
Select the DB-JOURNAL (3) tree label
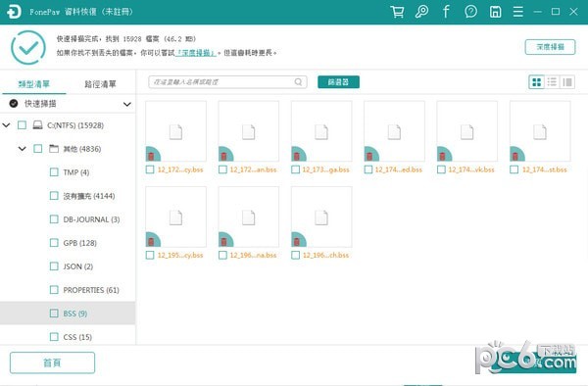pyautogui.click(x=91, y=219)
